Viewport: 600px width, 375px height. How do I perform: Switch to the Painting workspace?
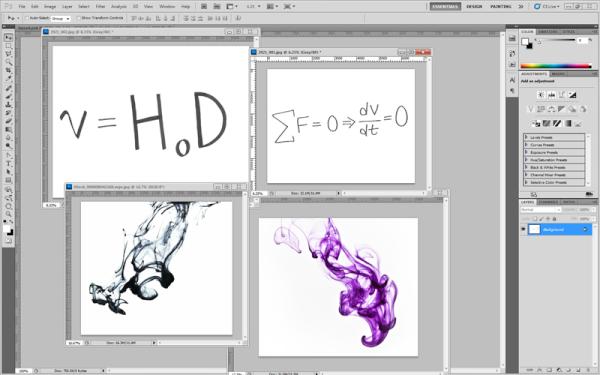(501, 7)
